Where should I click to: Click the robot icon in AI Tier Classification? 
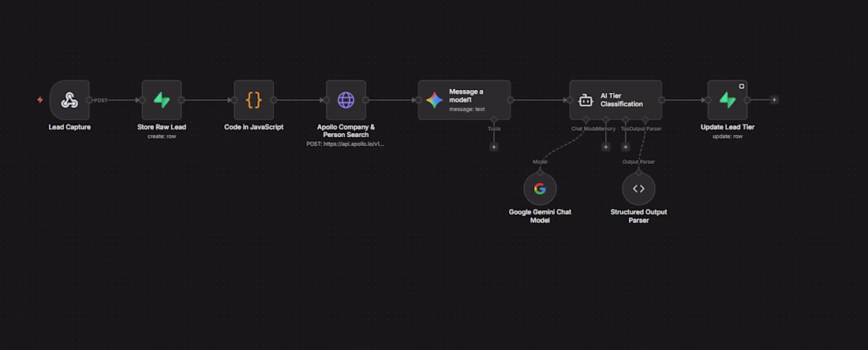click(586, 101)
